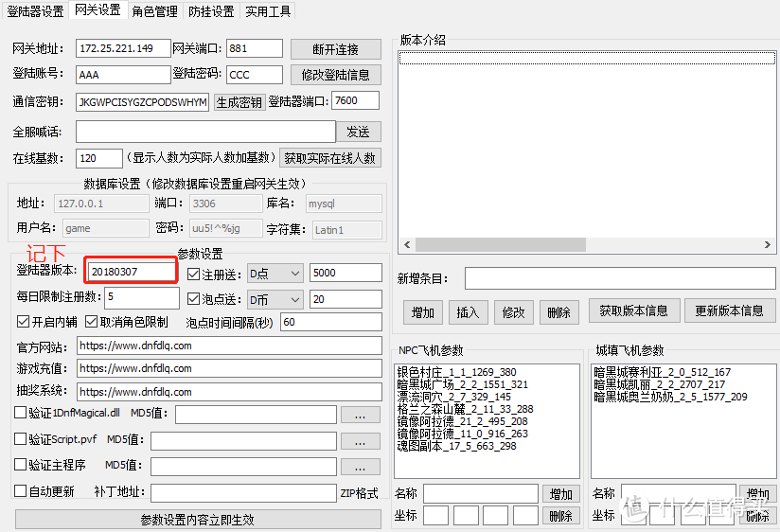Open the 防挂设置 tab
The image size is (780, 532).
tap(211, 11)
